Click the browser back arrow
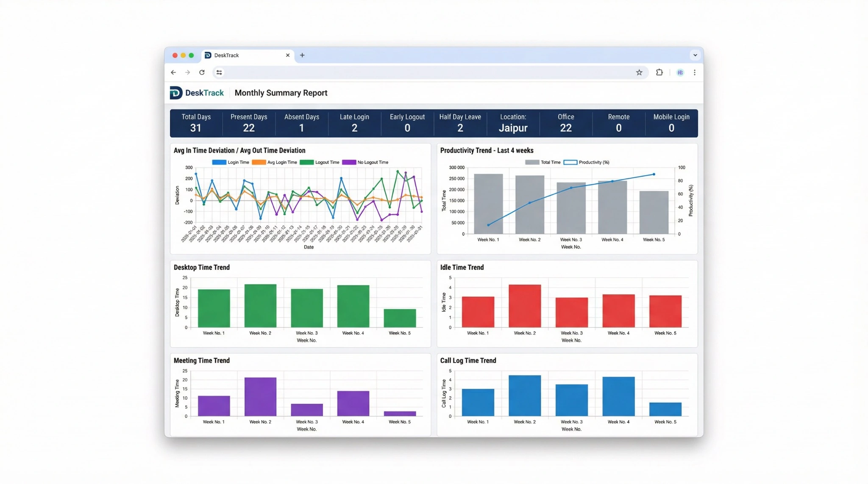Screen dimensions: 868x484 (173, 72)
